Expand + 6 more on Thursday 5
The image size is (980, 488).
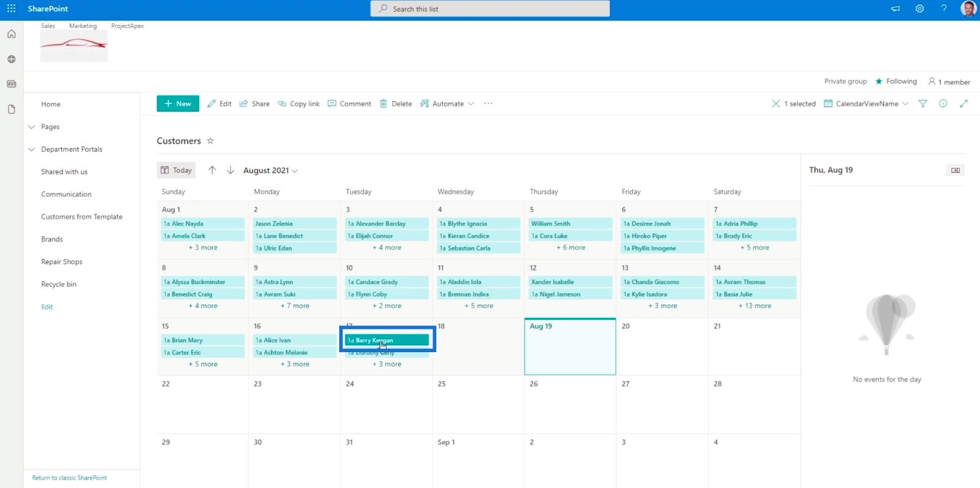point(571,247)
